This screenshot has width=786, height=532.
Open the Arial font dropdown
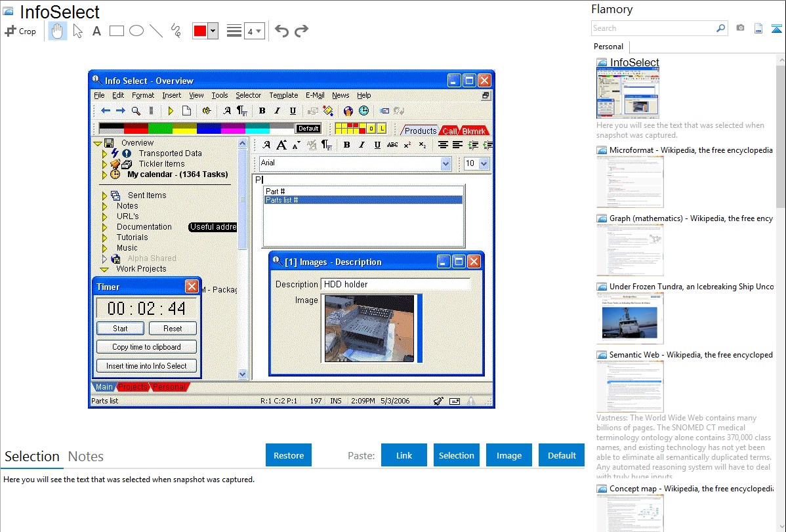tap(445, 163)
